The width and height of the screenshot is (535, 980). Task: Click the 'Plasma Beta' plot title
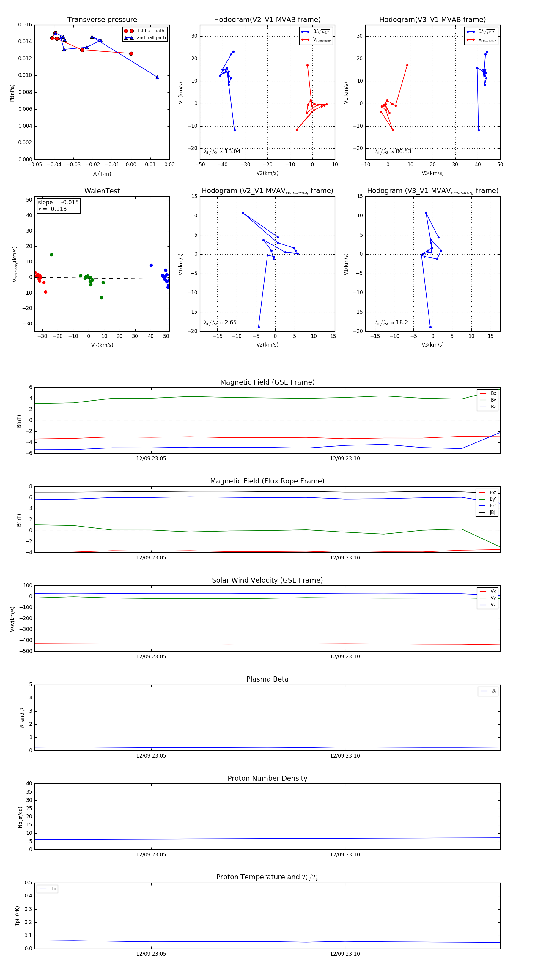[267, 679]
